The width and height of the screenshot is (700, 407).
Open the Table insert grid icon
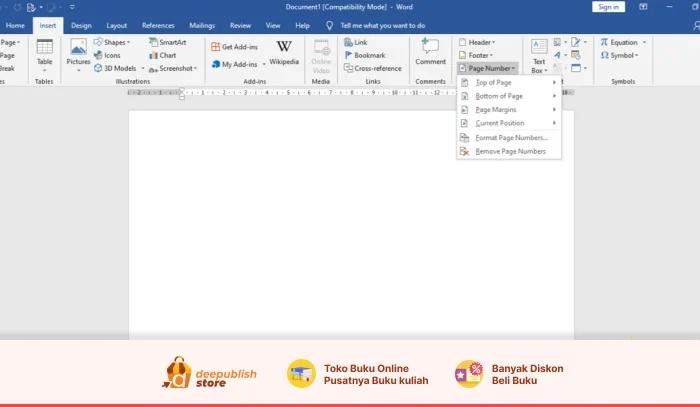[45, 46]
